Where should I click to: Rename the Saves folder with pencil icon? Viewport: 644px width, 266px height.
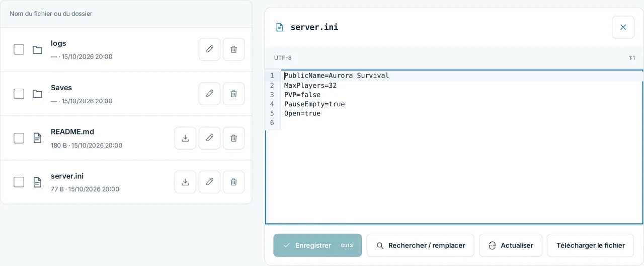pyautogui.click(x=209, y=94)
